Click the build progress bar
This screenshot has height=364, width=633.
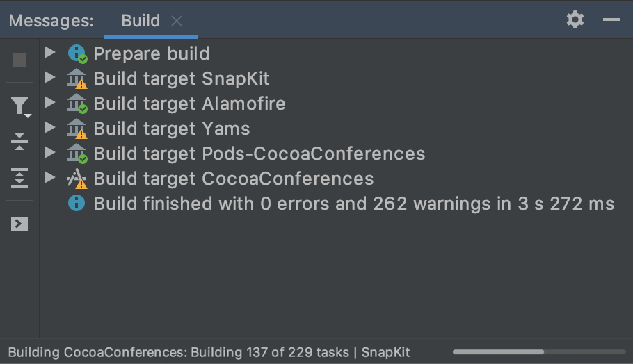539,352
